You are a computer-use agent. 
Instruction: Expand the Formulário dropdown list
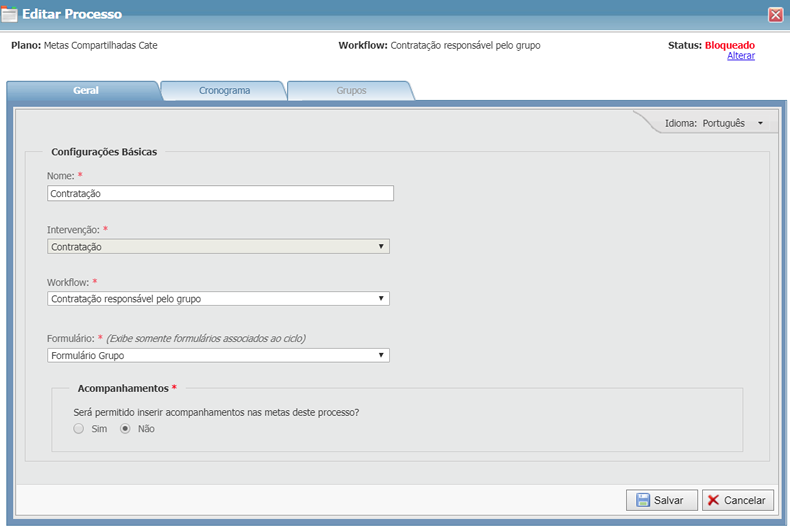(x=380, y=355)
